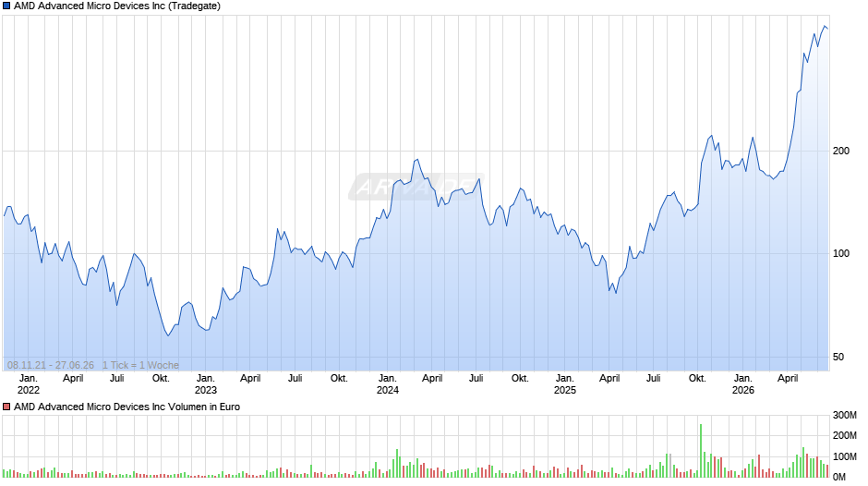Click the 'Okt.' label just before Jan. 2023

pyautogui.click(x=161, y=379)
